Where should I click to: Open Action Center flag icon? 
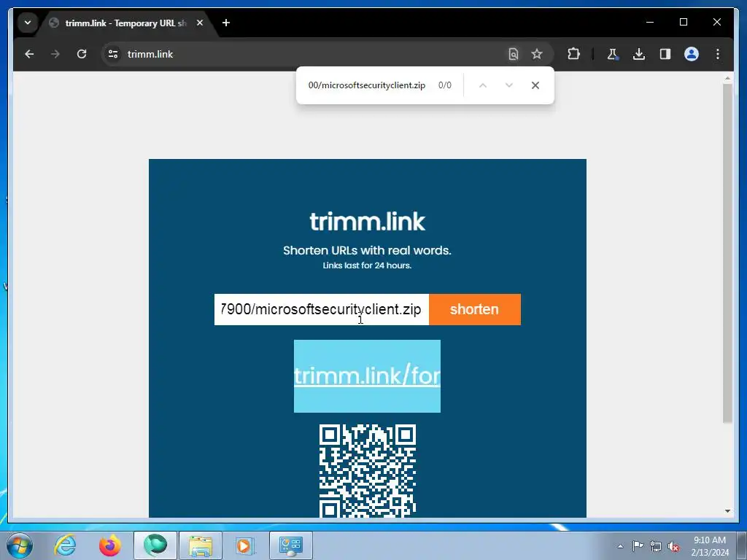pos(638,545)
